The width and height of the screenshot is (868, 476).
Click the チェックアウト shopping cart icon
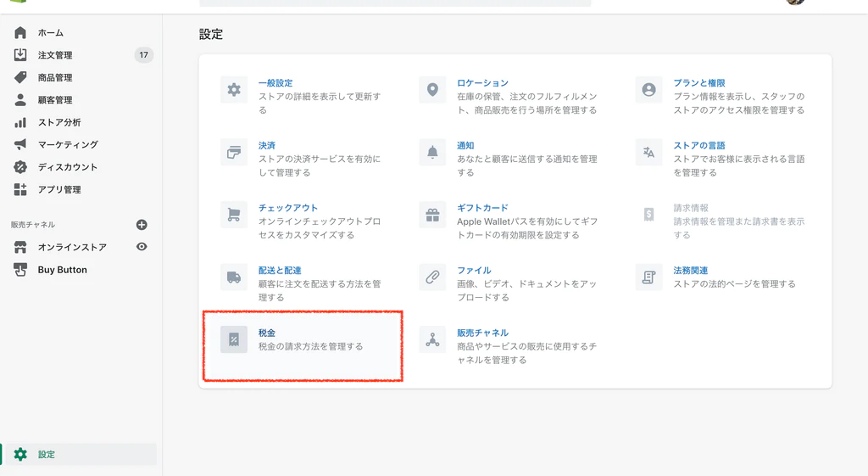[234, 215]
